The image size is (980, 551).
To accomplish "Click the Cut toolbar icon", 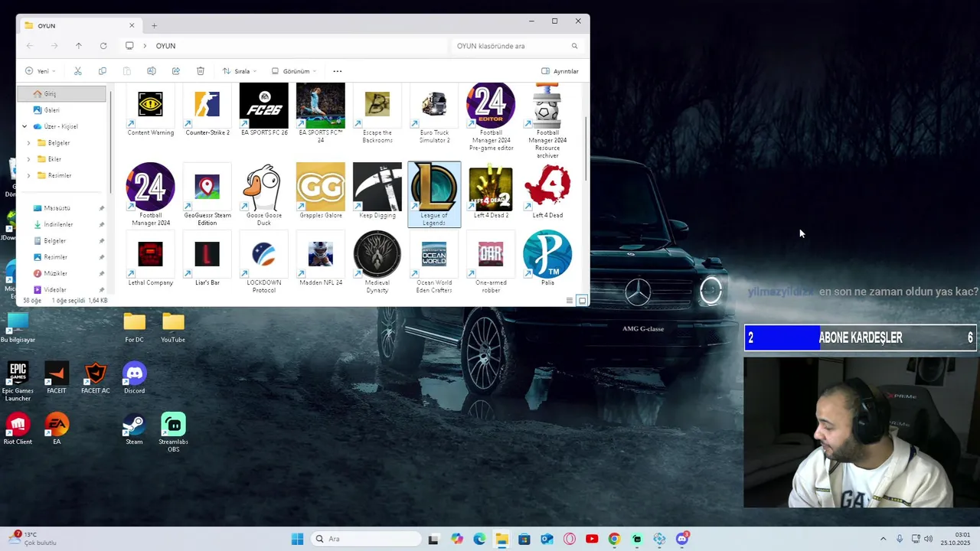I will point(77,71).
